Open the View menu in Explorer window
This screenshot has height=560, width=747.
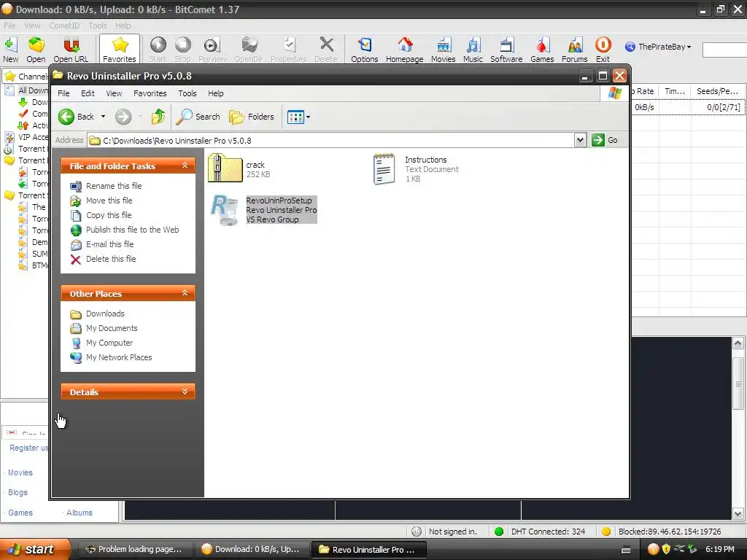[114, 93]
